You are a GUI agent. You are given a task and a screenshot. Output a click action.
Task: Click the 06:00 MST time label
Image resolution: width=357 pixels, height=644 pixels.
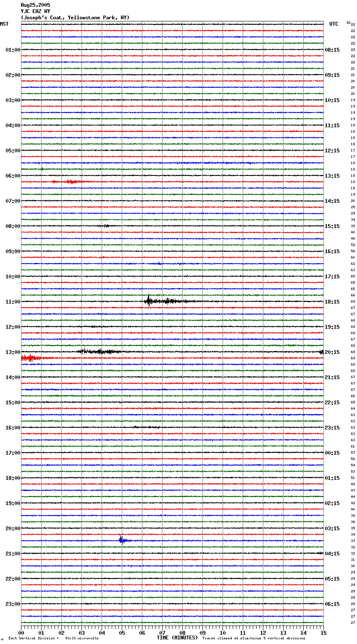click(13, 176)
